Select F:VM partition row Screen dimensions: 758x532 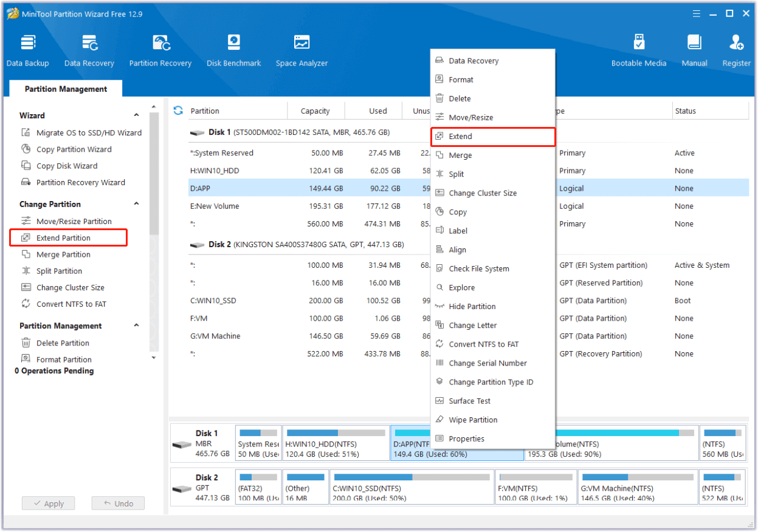(468, 318)
